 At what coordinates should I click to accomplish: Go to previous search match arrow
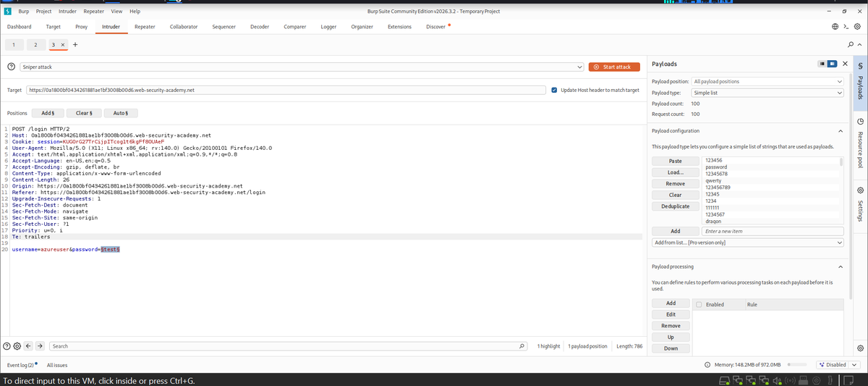click(x=28, y=346)
